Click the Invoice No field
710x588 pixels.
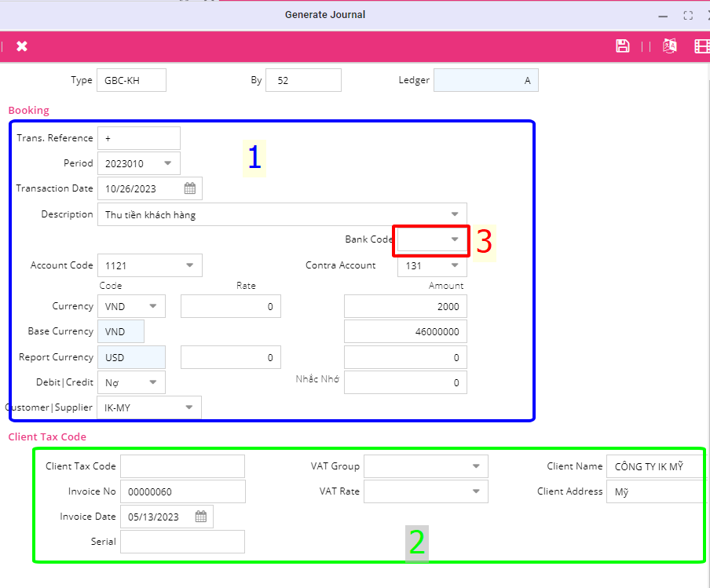[x=182, y=491]
